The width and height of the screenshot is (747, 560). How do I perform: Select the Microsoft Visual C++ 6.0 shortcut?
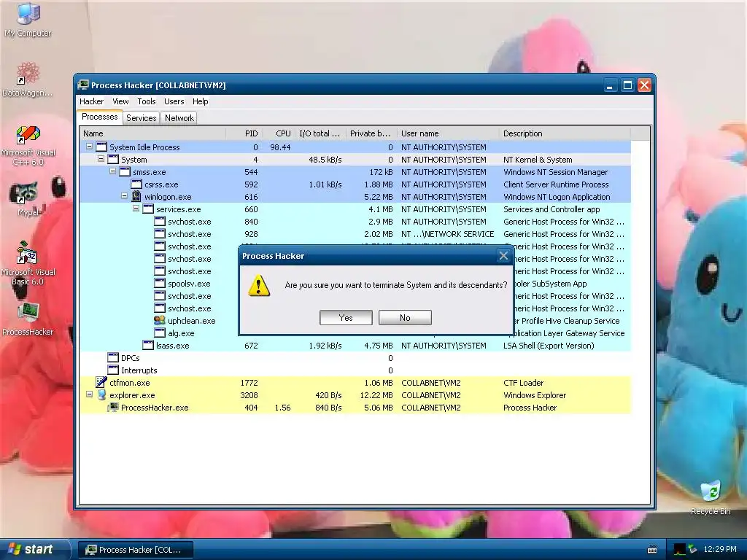click(x=28, y=145)
